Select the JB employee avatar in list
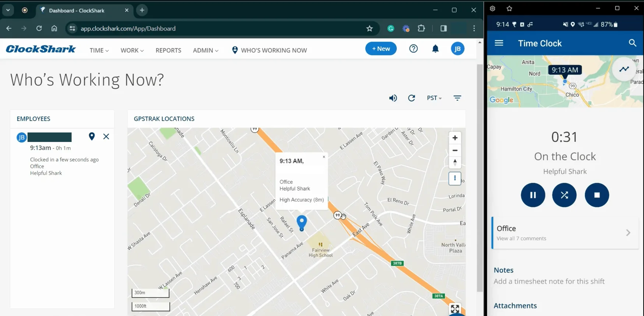Screen dimensions: 644x316 click(21, 138)
